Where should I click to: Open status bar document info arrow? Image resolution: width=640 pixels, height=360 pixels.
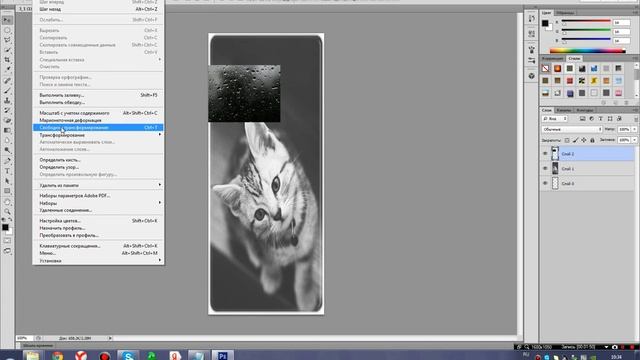[x=110, y=338]
